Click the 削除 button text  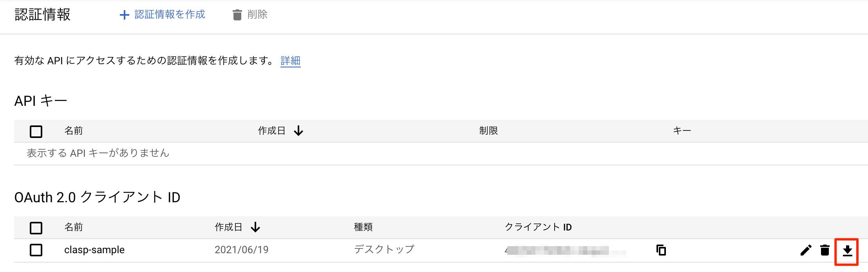click(x=257, y=15)
